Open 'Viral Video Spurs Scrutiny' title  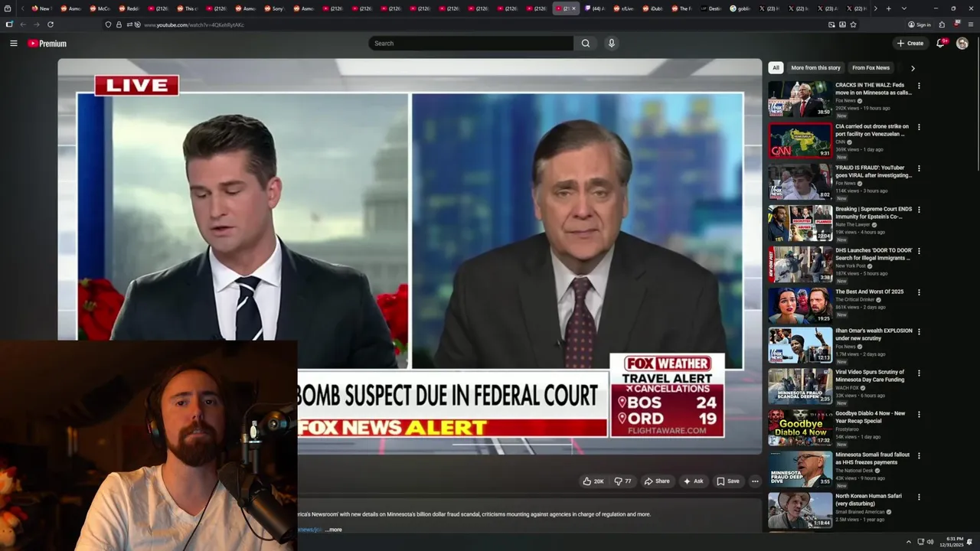click(x=870, y=376)
